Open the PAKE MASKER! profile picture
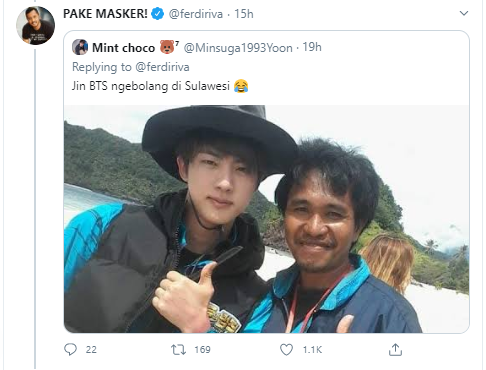The height and width of the screenshot is (370, 486). point(36,25)
